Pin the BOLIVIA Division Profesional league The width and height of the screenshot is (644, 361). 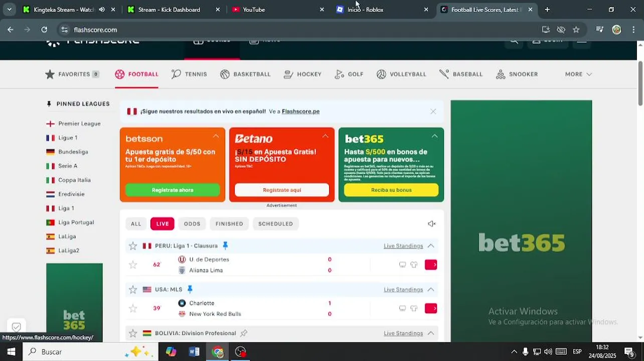(244, 333)
